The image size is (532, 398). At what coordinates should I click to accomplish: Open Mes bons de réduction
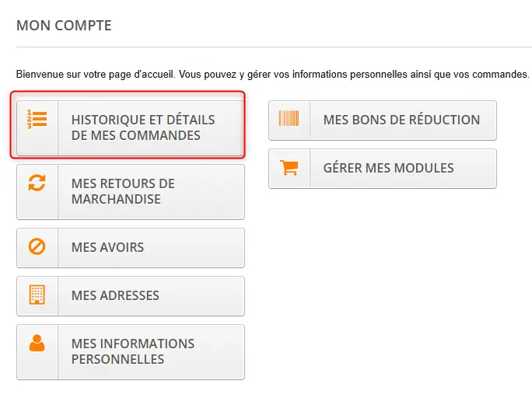click(x=383, y=120)
